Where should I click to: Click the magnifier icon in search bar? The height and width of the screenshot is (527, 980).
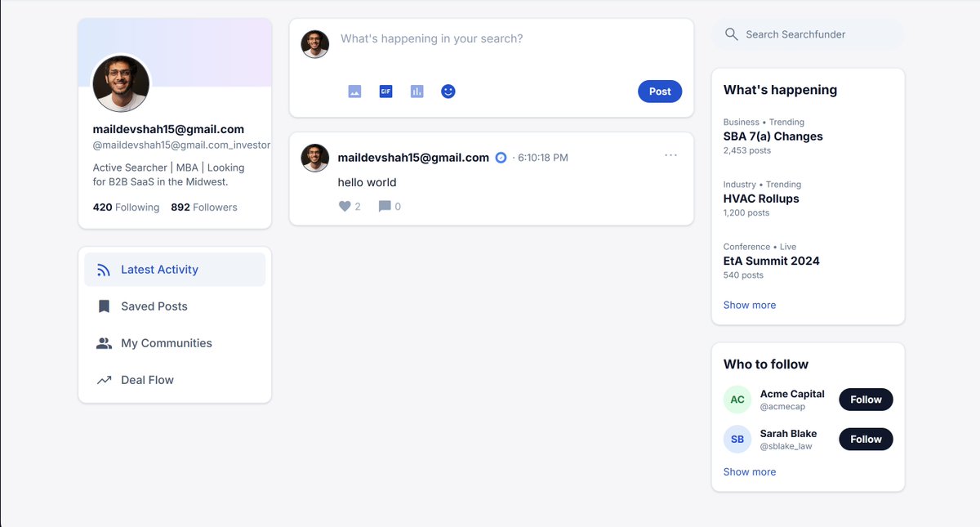[732, 34]
